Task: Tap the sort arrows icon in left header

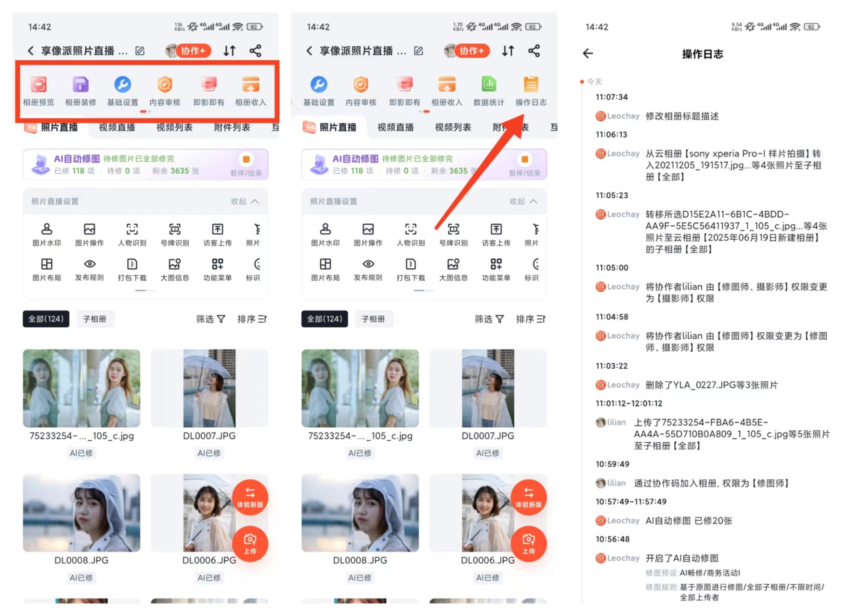Action: point(230,51)
